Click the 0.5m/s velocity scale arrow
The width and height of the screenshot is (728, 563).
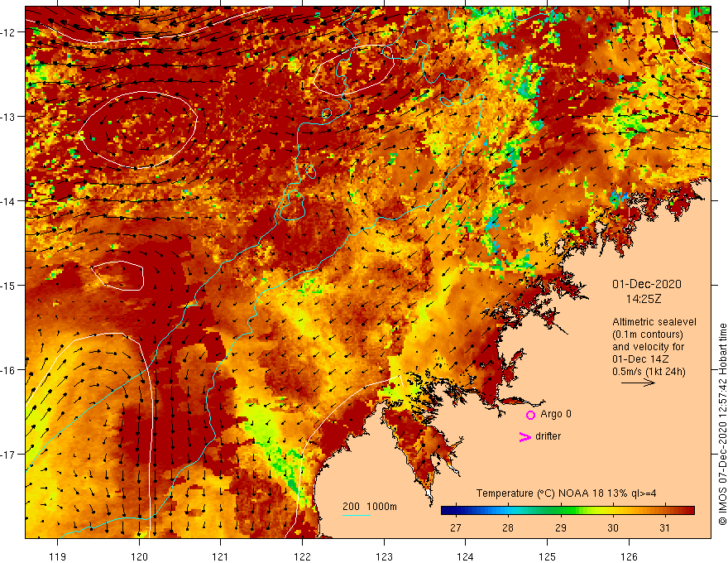638,383
